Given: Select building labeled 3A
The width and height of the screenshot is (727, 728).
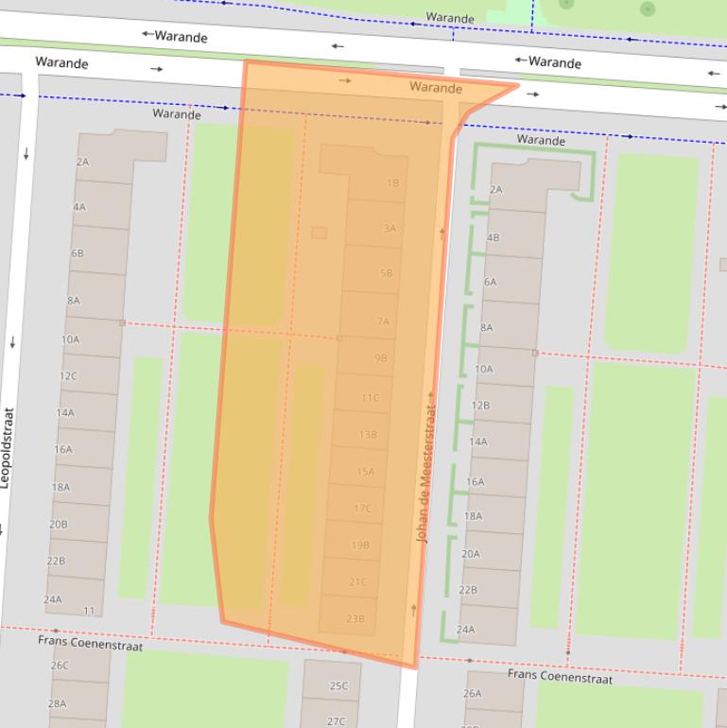Looking at the screenshot, I should pos(389,229).
